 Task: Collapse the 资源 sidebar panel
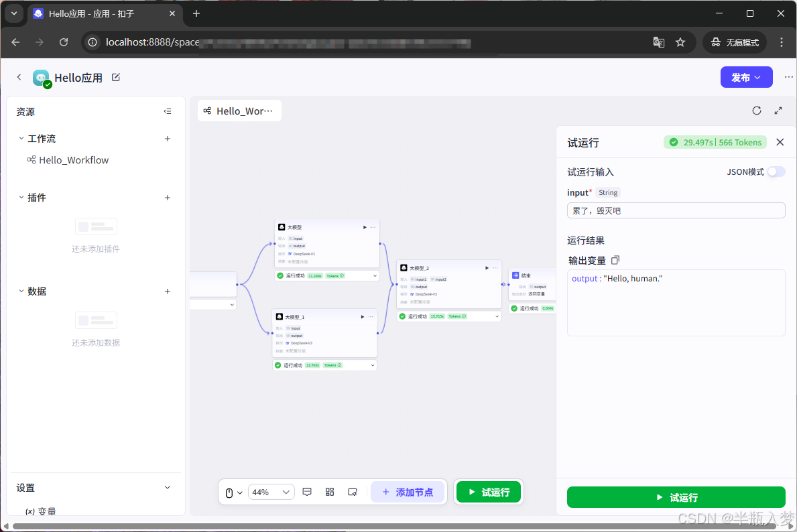click(x=167, y=111)
